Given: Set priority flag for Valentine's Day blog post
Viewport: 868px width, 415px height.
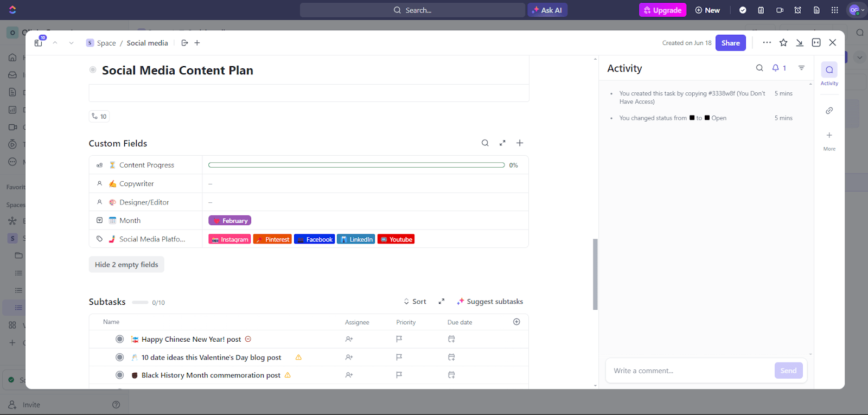Looking at the screenshot, I should pyautogui.click(x=399, y=357).
